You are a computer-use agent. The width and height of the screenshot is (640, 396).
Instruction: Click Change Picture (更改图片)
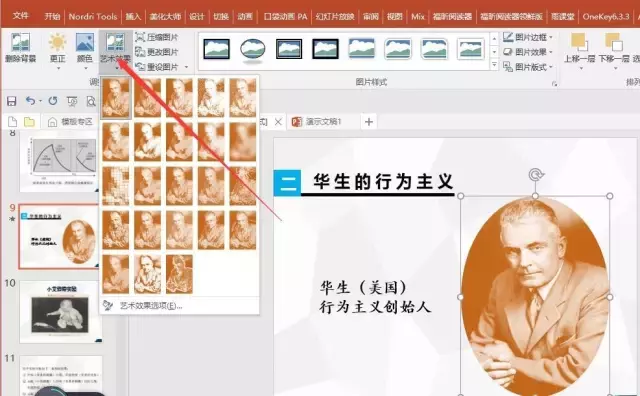[x=158, y=52]
